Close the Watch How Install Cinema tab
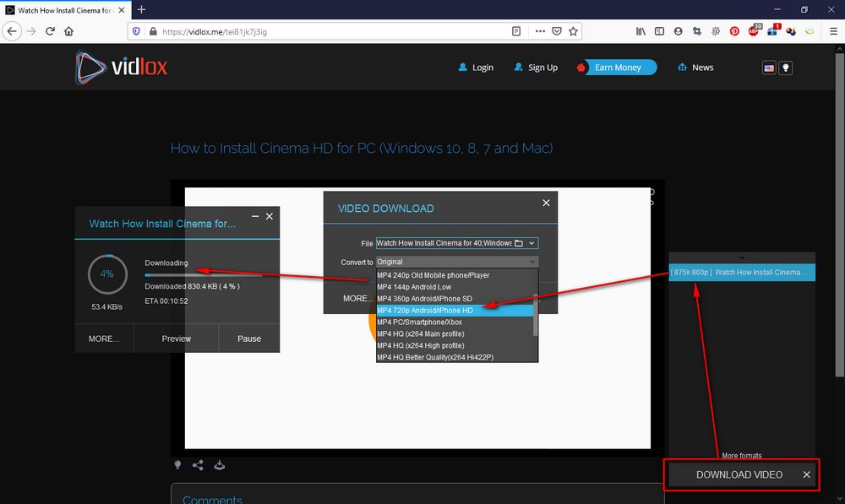Screen dimensions: 845x504 pyautogui.click(x=121, y=9)
